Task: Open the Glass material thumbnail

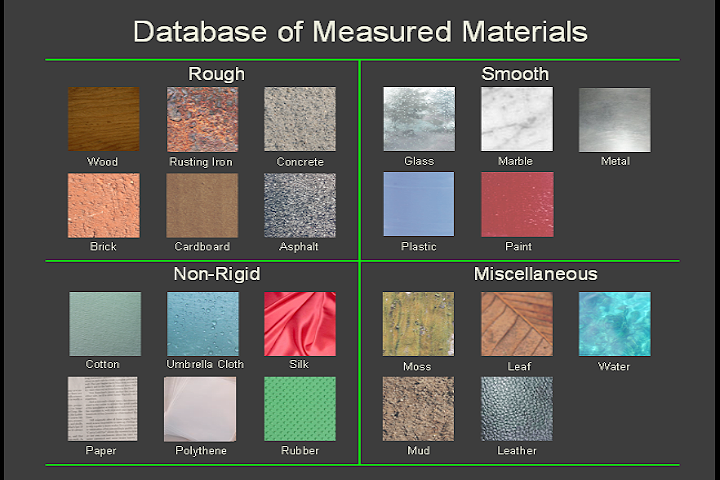Action: tap(418, 119)
